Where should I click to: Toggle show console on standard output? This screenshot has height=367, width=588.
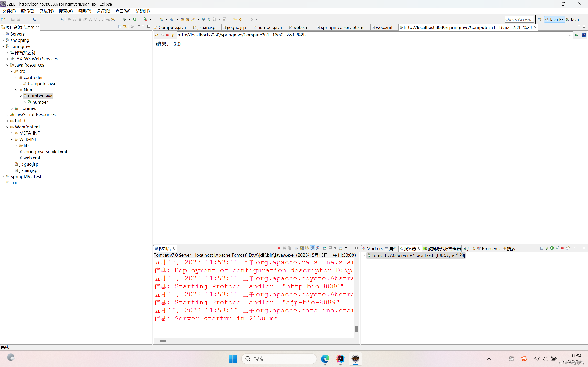click(x=313, y=248)
